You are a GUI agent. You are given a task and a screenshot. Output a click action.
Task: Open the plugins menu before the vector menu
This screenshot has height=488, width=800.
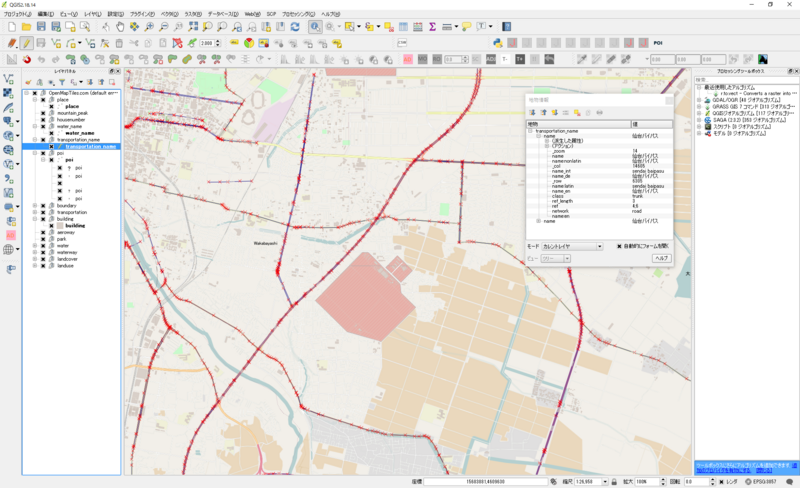(142, 14)
